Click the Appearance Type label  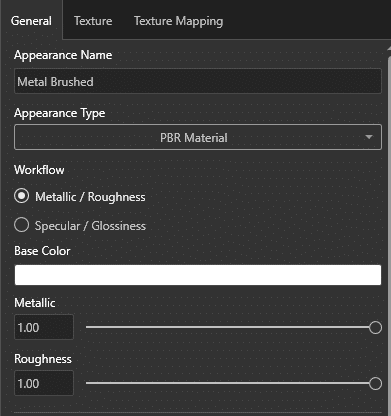pyautogui.click(x=60, y=113)
